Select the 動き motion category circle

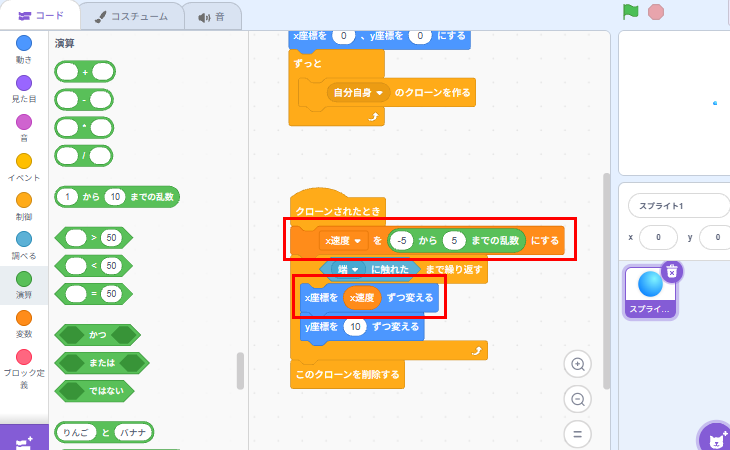click(24, 43)
